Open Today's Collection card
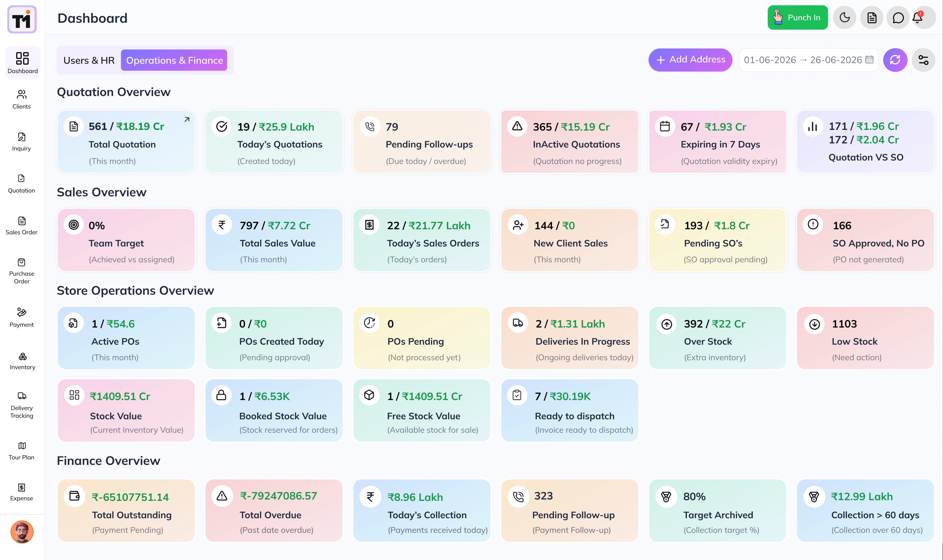 (422, 511)
